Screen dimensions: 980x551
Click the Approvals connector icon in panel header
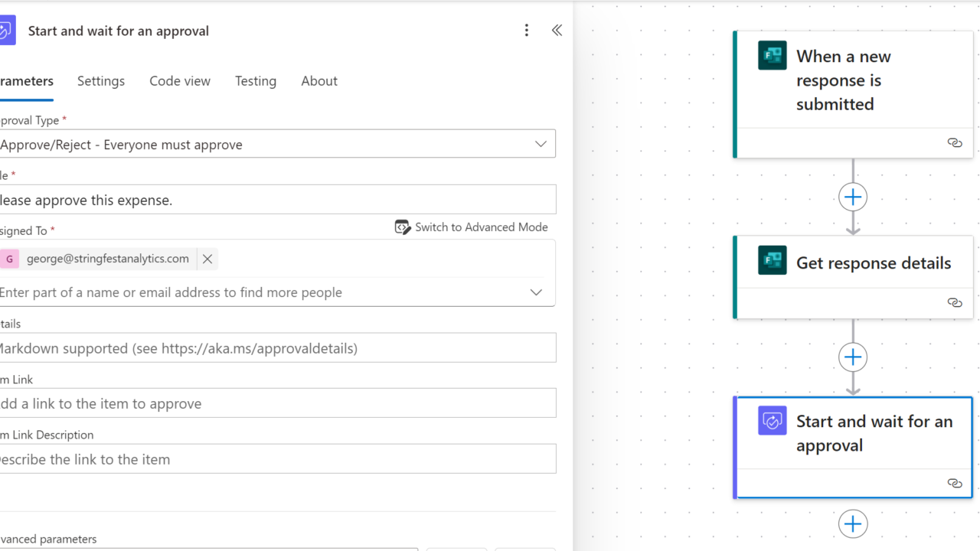point(6,31)
